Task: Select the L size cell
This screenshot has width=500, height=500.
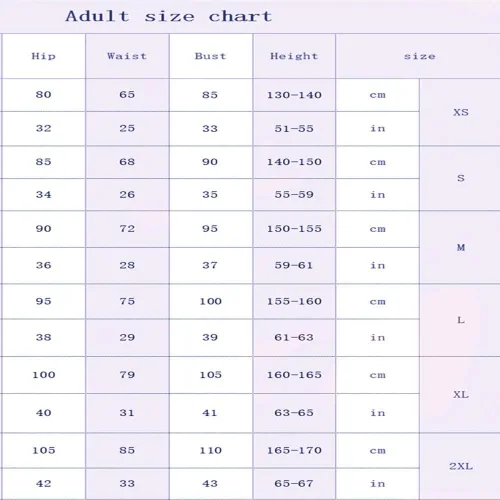Action: click(x=461, y=320)
